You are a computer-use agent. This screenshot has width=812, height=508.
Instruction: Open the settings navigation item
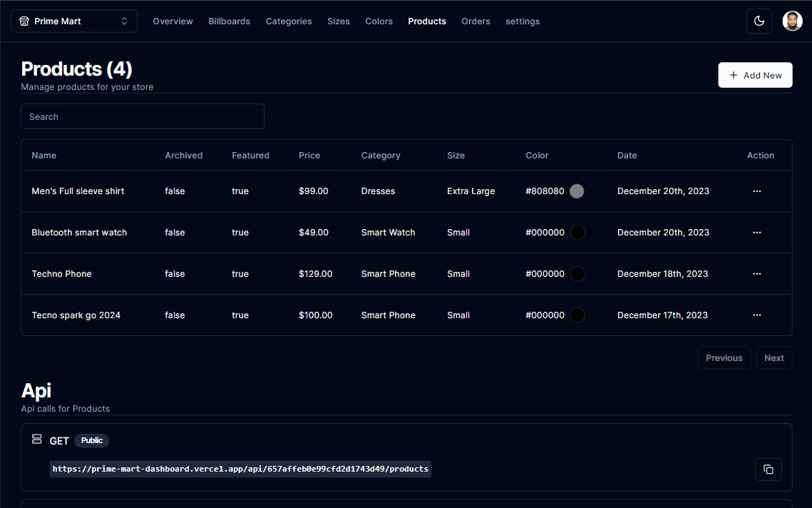[523, 21]
